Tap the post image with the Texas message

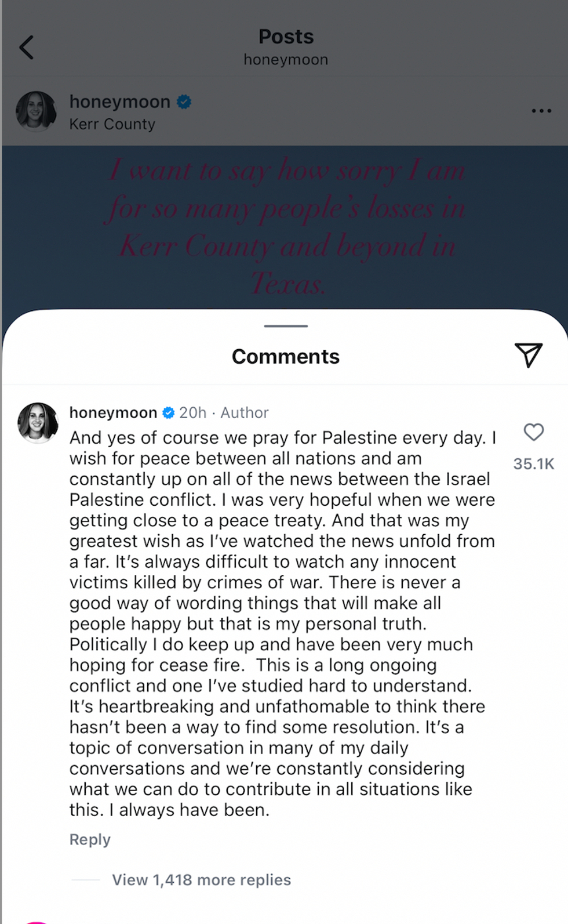coord(285,226)
